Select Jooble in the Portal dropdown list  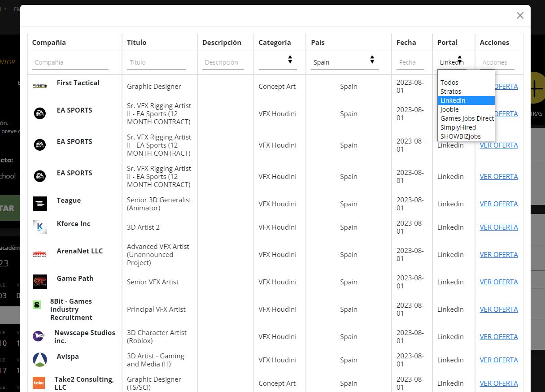pos(466,109)
